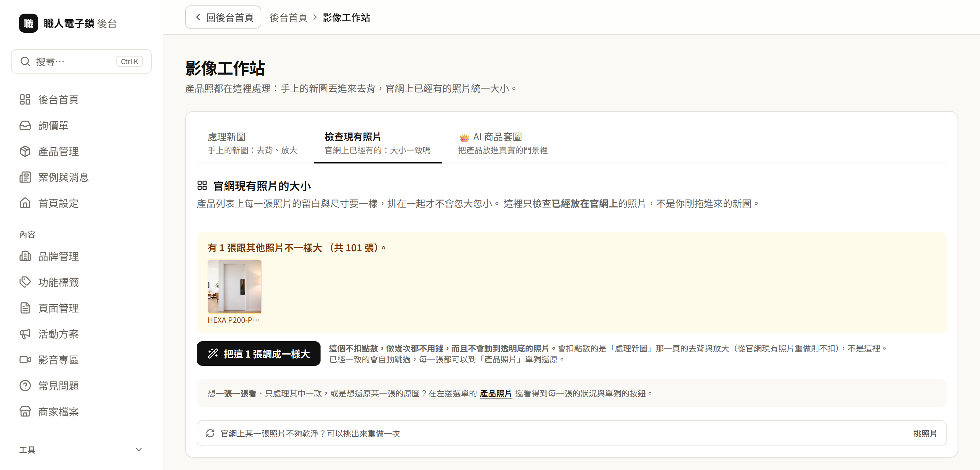Click the magic wand icon in resize button
The height and width of the screenshot is (470, 980).
[x=213, y=354]
